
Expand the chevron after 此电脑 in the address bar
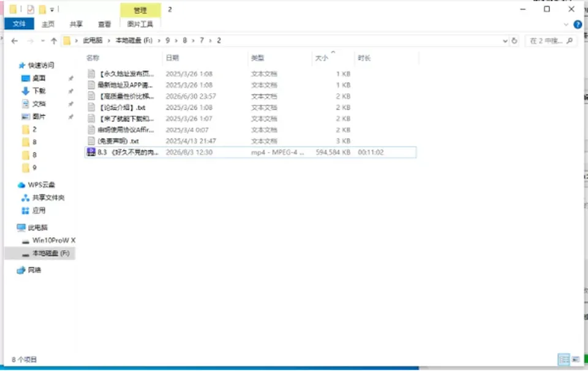(x=109, y=40)
